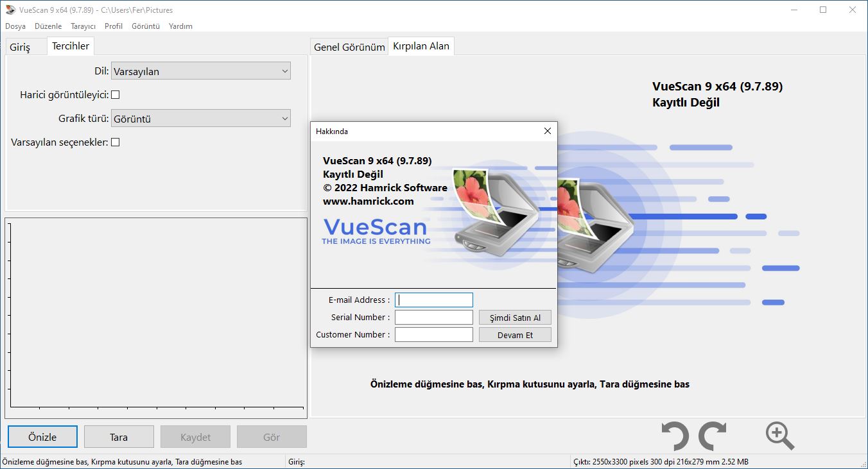Focus the E-mail Address field
This screenshot has width=868, height=469.
pyautogui.click(x=434, y=300)
